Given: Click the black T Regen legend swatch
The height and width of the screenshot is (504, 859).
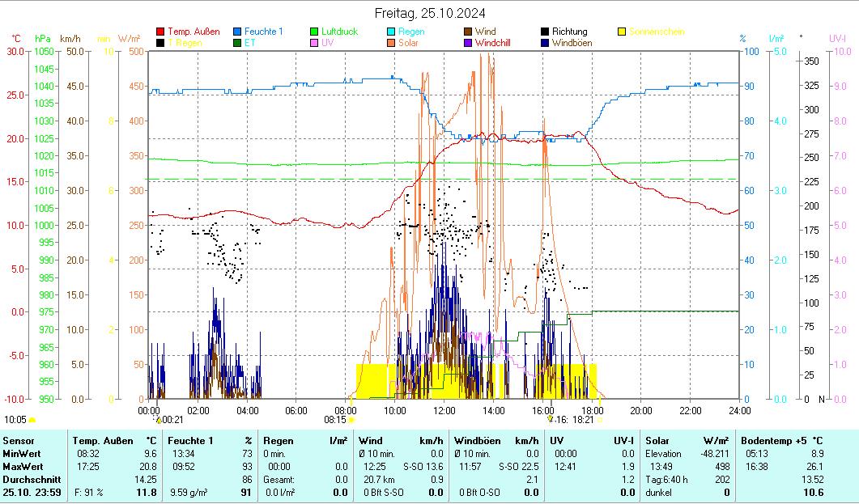Looking at the screenshot, I should pyautogui.click(x=160, y=43).
